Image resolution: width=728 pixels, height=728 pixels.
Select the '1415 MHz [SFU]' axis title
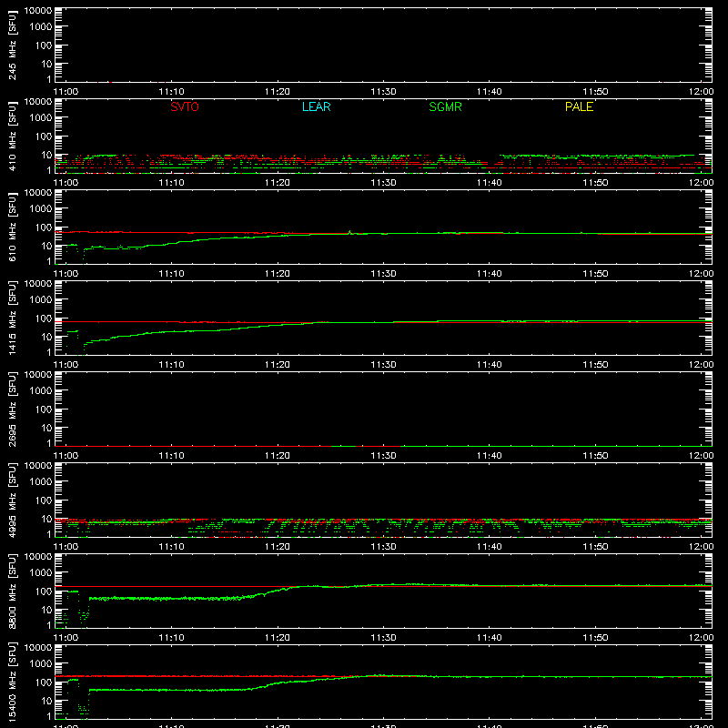13,318
